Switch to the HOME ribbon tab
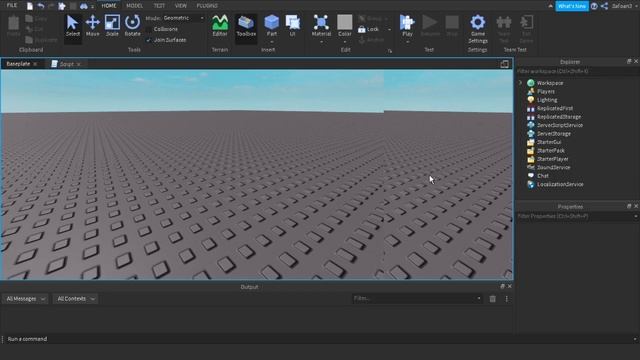Image resolution: width=640 pixels, height=360 pixels. [x=109, y=6]
